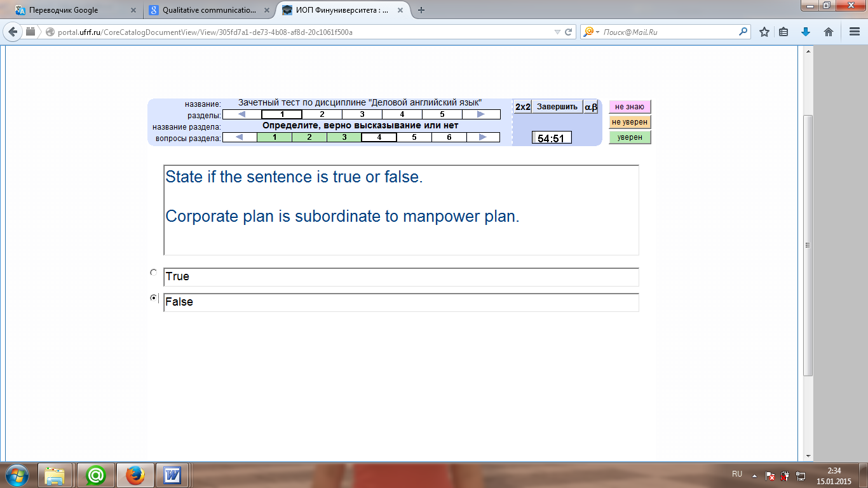Mark answer as не знаю
Screen dimensions: 868x488
630,107
